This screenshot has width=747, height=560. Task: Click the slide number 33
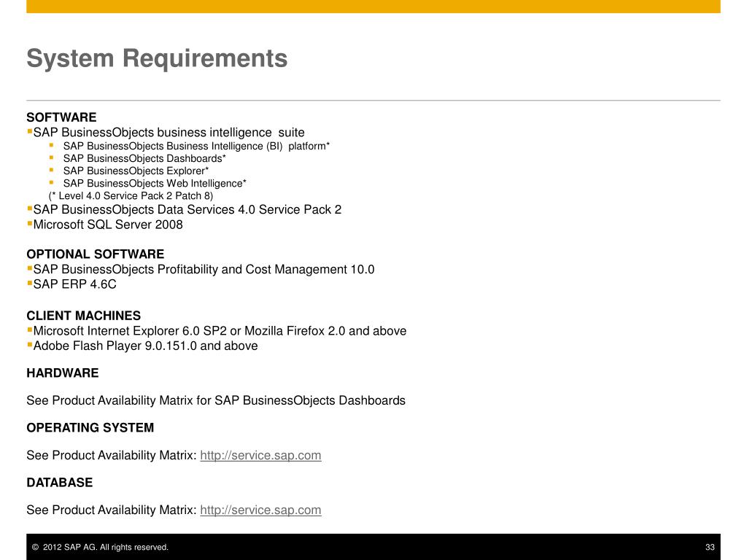(x=710, y=547)
